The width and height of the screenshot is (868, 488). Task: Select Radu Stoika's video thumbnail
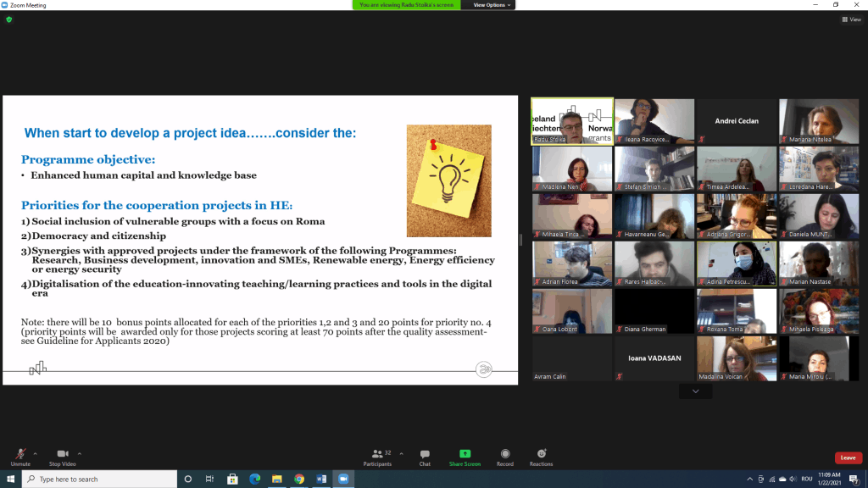tap(571, 120)
